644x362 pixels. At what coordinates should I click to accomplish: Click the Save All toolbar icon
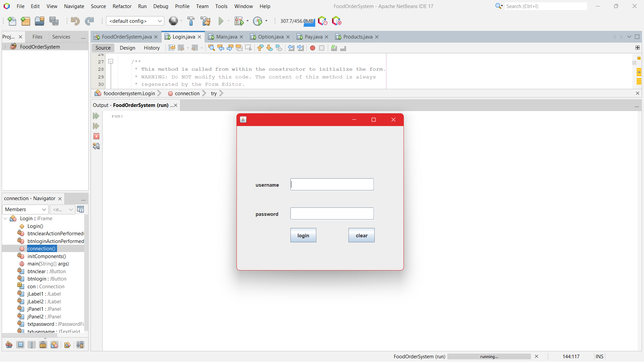point(54,21)
